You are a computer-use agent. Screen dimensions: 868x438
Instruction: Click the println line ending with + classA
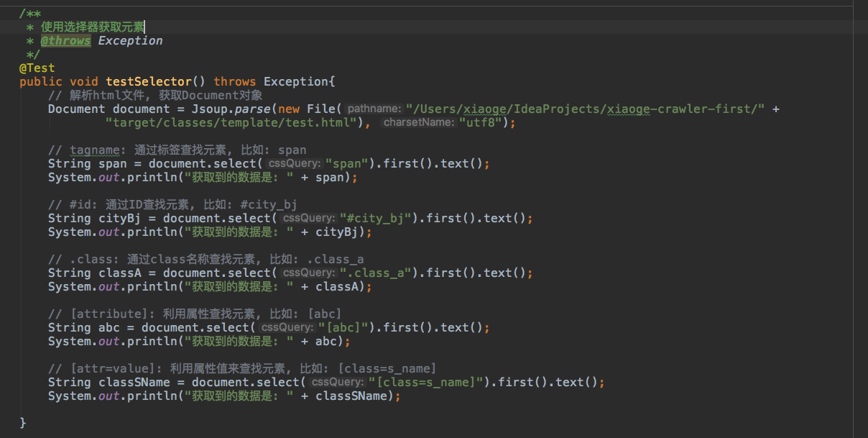210,286
